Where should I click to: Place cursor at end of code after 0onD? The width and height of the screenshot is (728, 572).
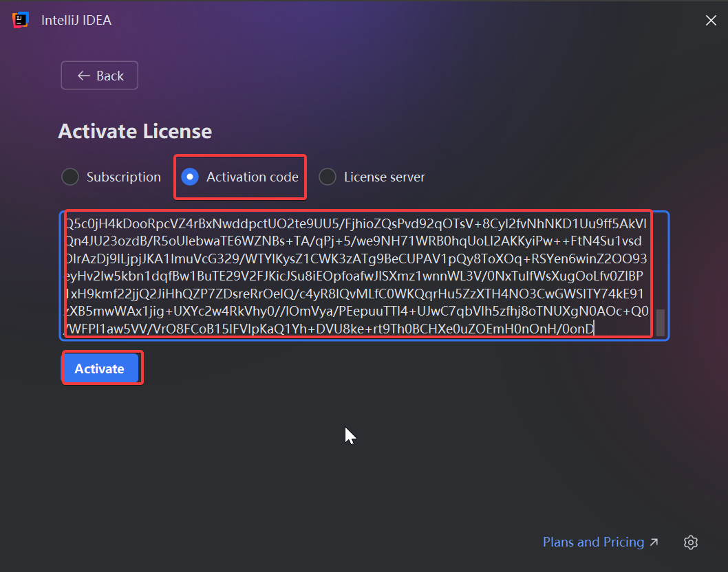[x=595, y=329]
